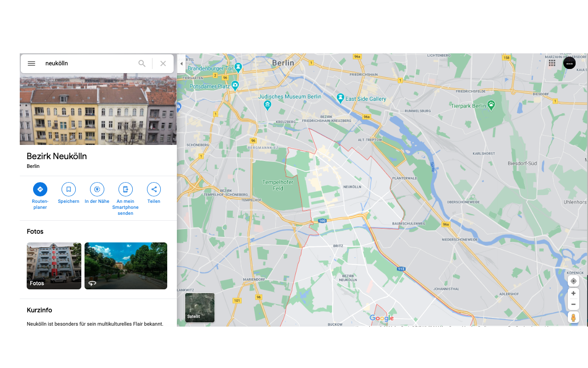
Task: Select the East Side Gallery pin
Action: point(340,98)
